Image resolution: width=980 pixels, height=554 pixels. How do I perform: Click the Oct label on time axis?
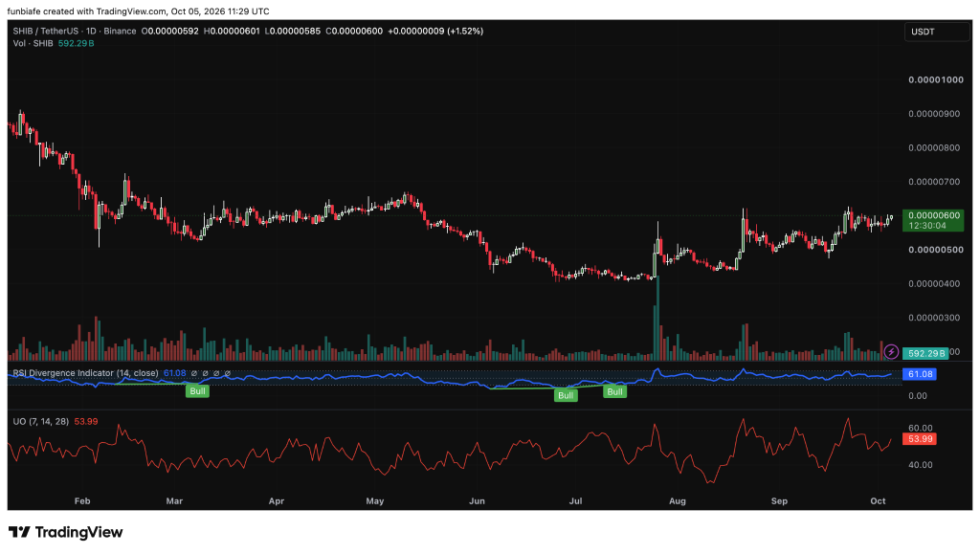click(x=879, y=501)
